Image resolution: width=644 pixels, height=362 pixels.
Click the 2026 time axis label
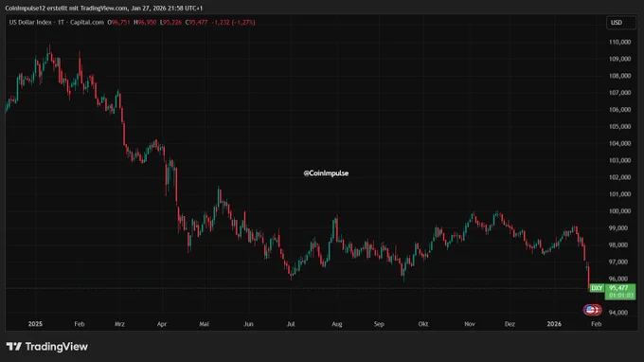(554, 324)
